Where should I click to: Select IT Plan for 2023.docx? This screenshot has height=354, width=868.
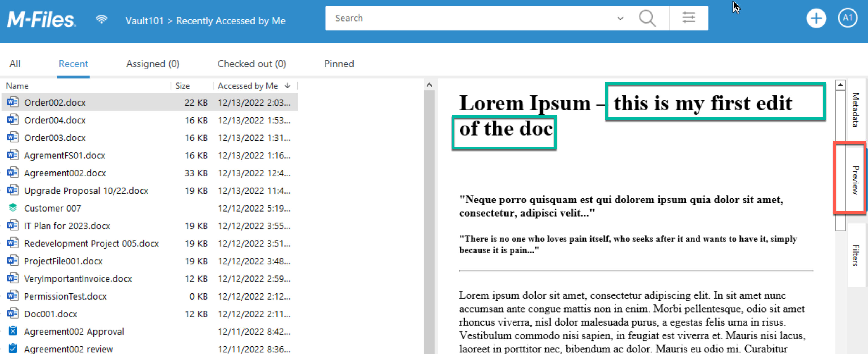(67, 226)
